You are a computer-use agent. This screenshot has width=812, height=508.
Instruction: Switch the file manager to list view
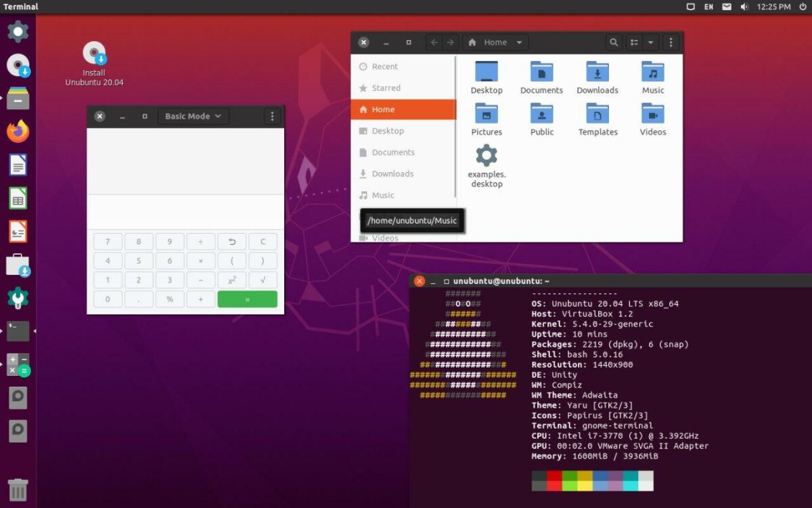coord(633,42)
